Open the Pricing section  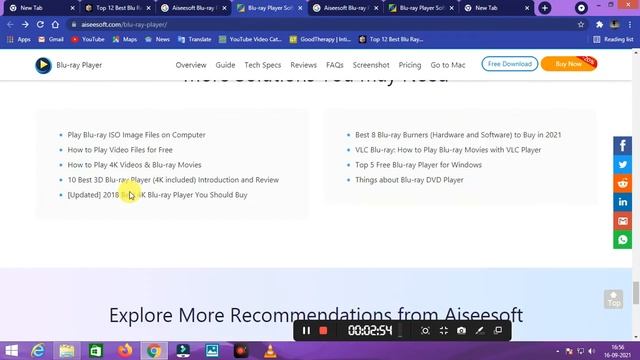click(x=410, y=65)
